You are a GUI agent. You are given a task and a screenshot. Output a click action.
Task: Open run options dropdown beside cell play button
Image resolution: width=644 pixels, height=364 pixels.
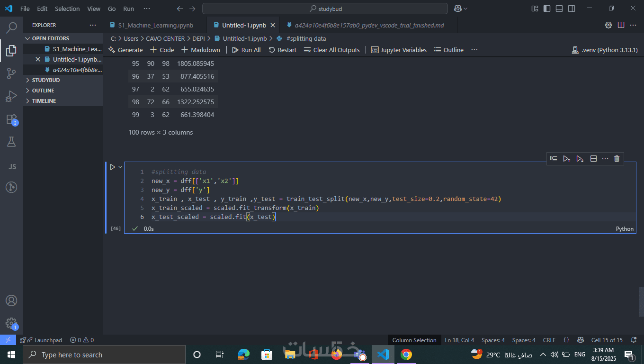pyautogui.click(x=120, y=167)
